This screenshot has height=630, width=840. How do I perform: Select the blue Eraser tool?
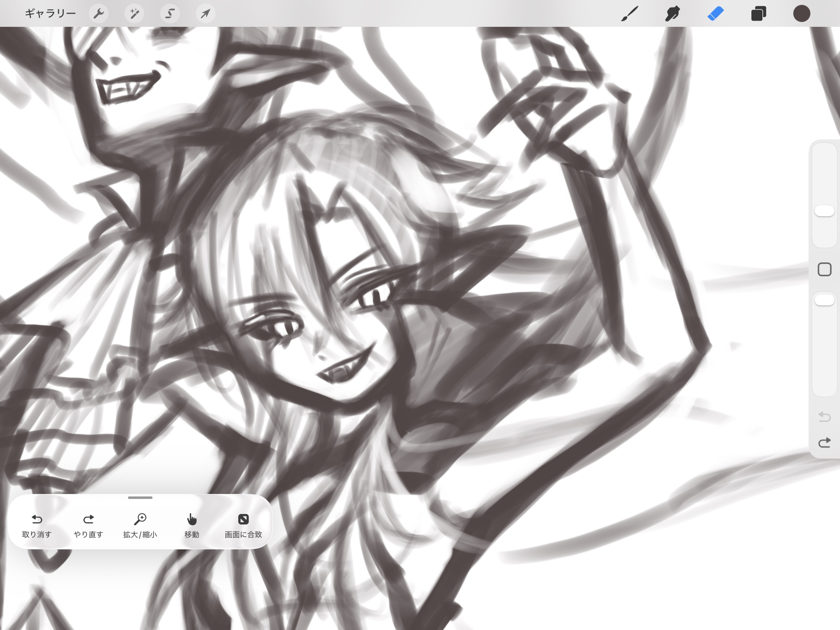[x=715, y=13]
